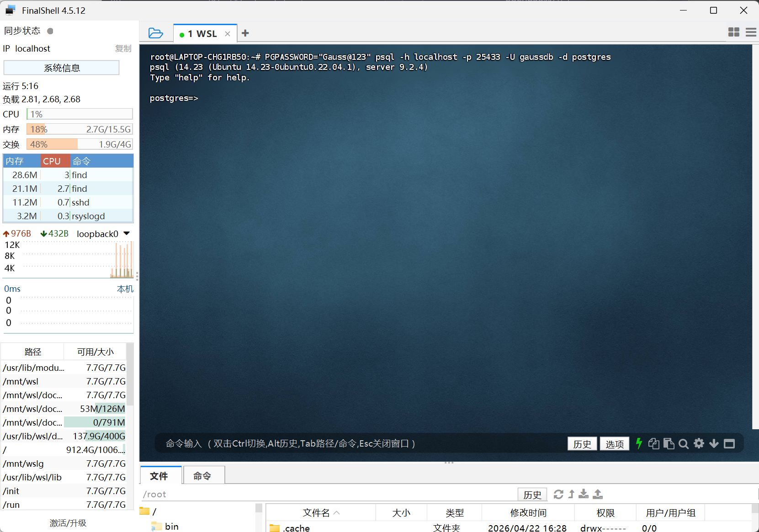Sort file list by 文件名 column
This screenshot has height=532, width=759.
click(x=321, y=513)
